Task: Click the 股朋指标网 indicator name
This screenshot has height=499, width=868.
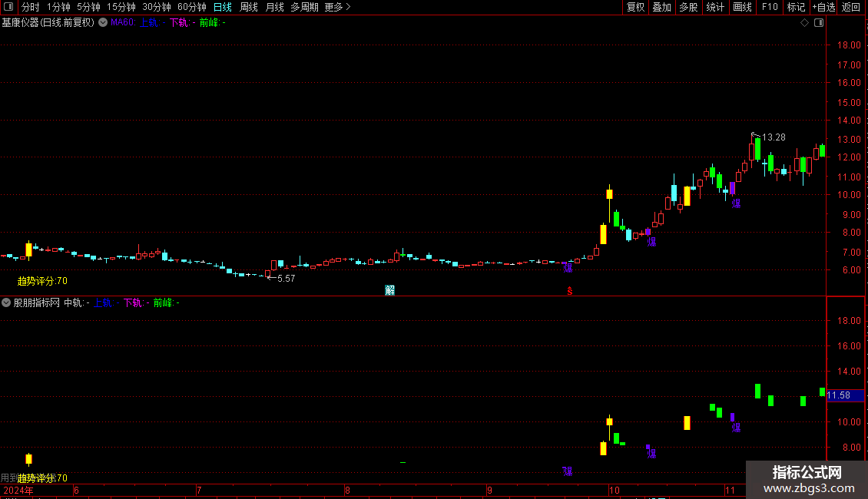Action: pyautogui.click(x=37, y=302)
